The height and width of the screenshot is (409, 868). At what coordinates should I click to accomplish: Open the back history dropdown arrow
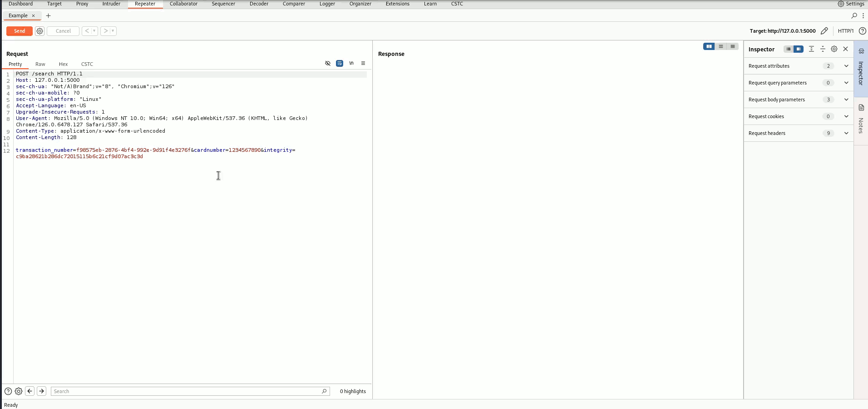[x=94, y=31]
